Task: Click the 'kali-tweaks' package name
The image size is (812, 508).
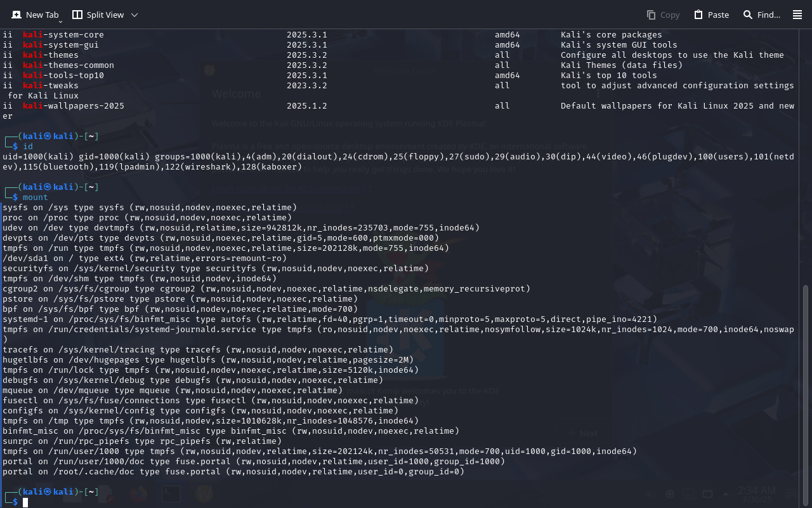Action: click(x=51, y=86)
